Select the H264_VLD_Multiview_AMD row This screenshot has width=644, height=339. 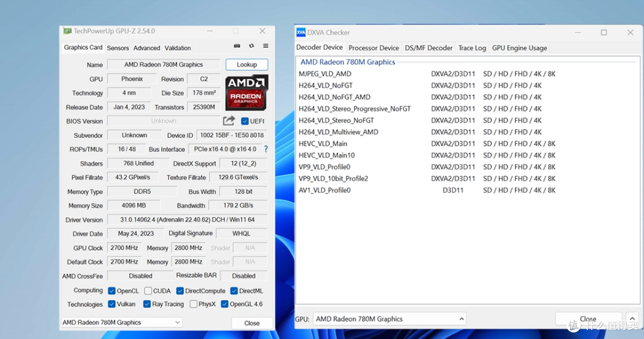(x=420, y=132)
